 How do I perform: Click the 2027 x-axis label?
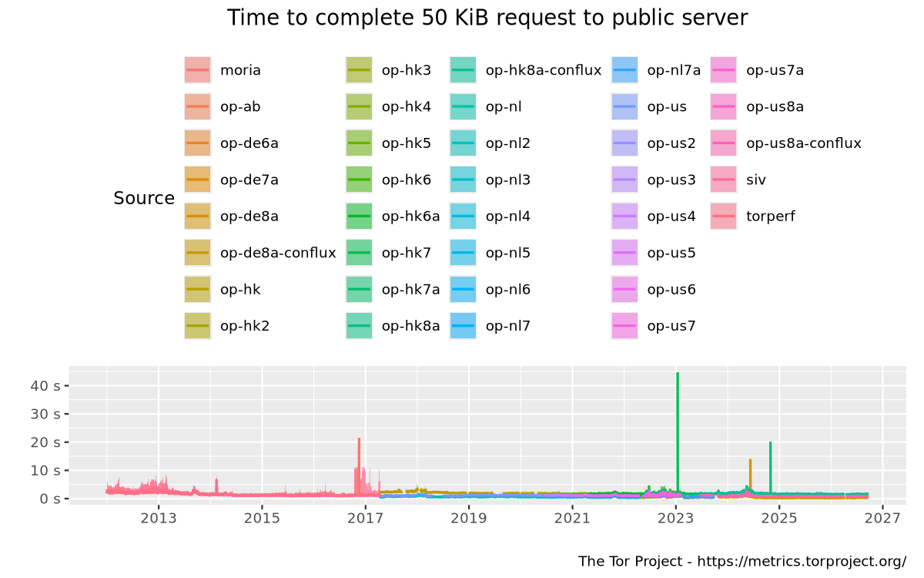click(x=883, y=517)
